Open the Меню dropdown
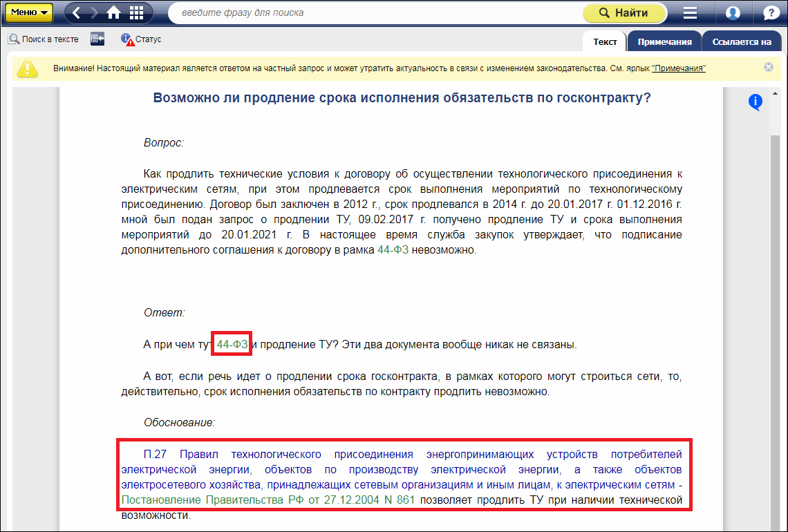This screenshot has height=532, width=788. tap(29, 12)
